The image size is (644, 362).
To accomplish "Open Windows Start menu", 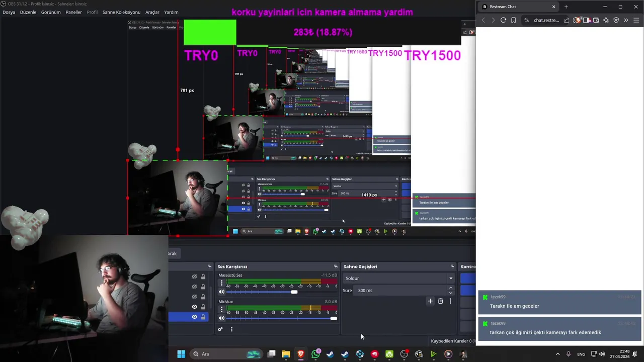I will (x=181, y=354).
